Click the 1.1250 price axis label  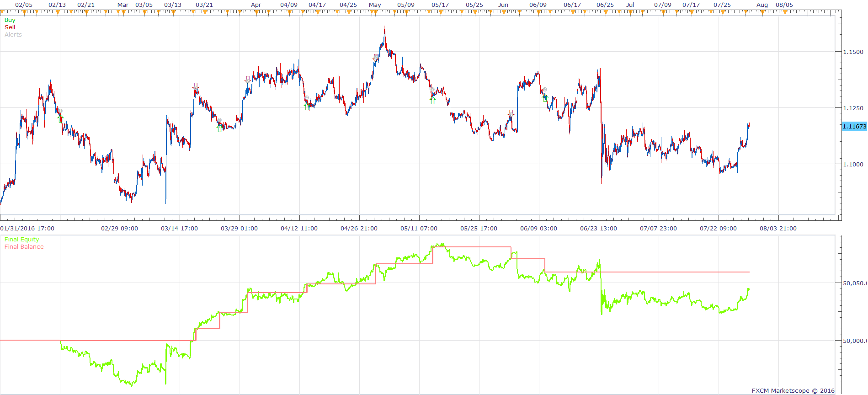853,108
